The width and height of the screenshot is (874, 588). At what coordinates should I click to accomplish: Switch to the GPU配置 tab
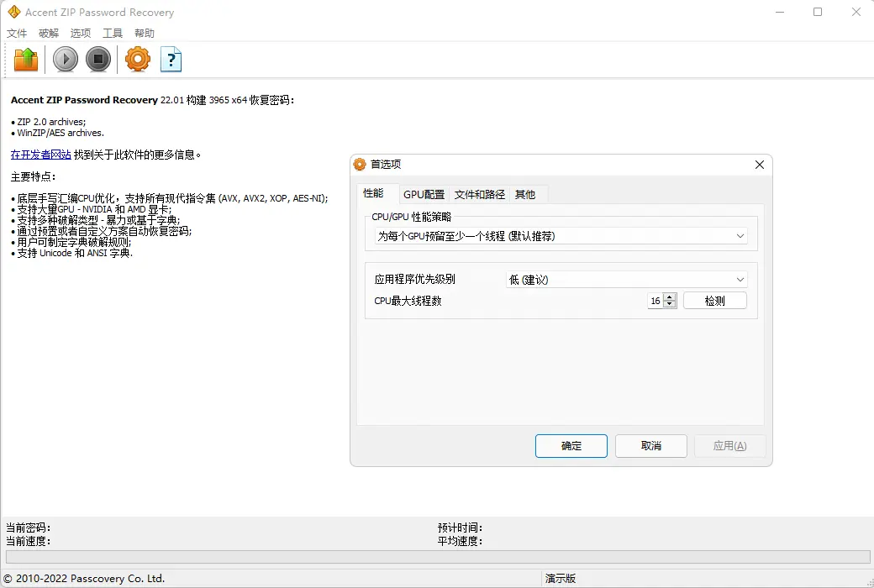pyautogui.click(x=424, y=195)
